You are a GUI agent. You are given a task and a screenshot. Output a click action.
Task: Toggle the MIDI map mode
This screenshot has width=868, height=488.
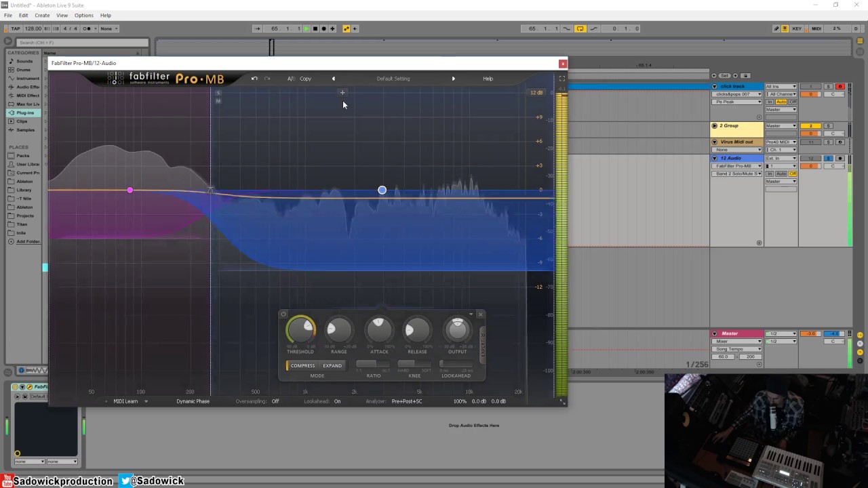coord(816,28)
